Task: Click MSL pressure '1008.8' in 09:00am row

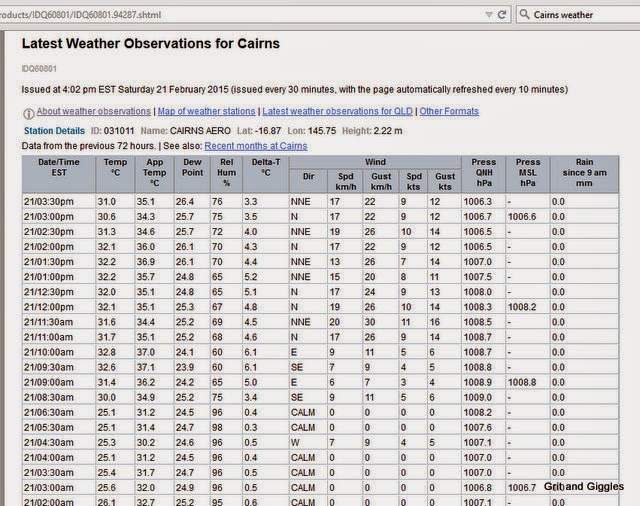Action: [522, 382]
